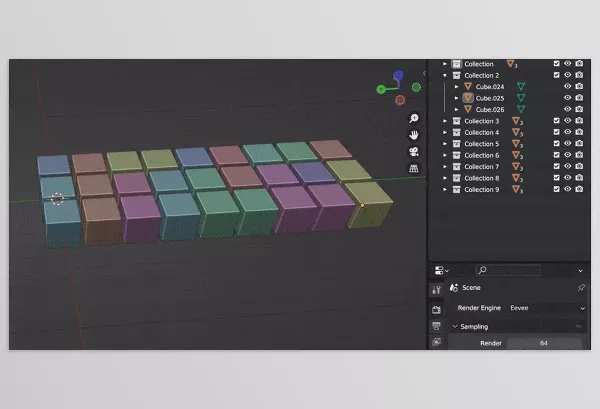This screenshot has height=409, width=600.
Task: Uncheck the Collection 2 exclude checkbox
Action: 556,75
